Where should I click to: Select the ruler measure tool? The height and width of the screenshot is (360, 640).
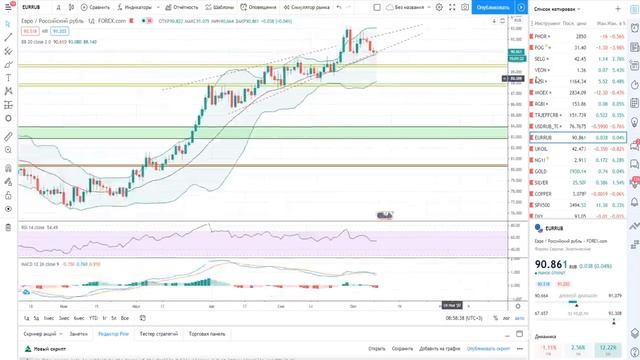coord(8,136)
